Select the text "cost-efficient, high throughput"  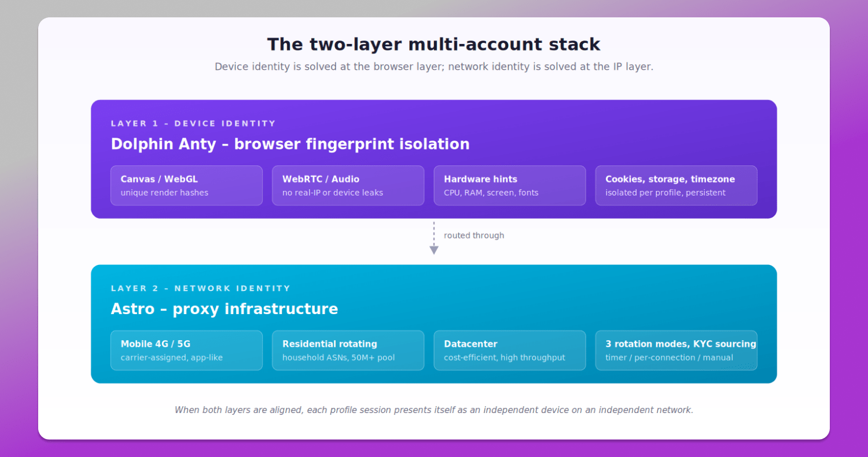[x=505, y=358]
